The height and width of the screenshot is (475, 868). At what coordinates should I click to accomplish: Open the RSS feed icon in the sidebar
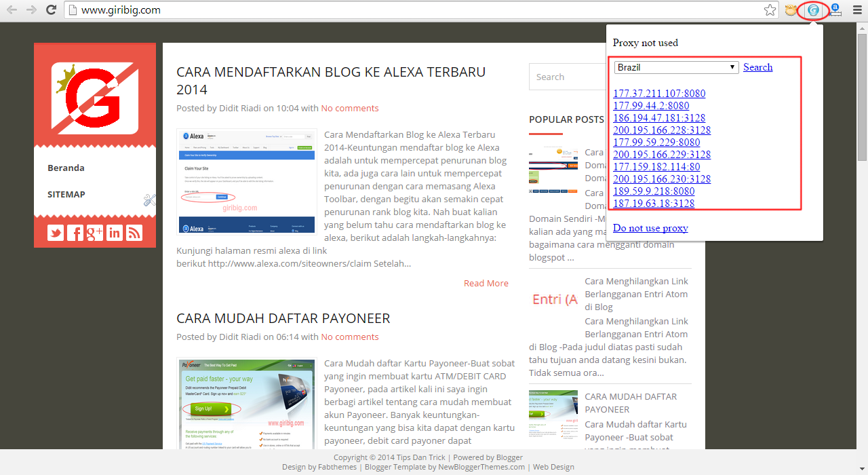coord(134,233)
